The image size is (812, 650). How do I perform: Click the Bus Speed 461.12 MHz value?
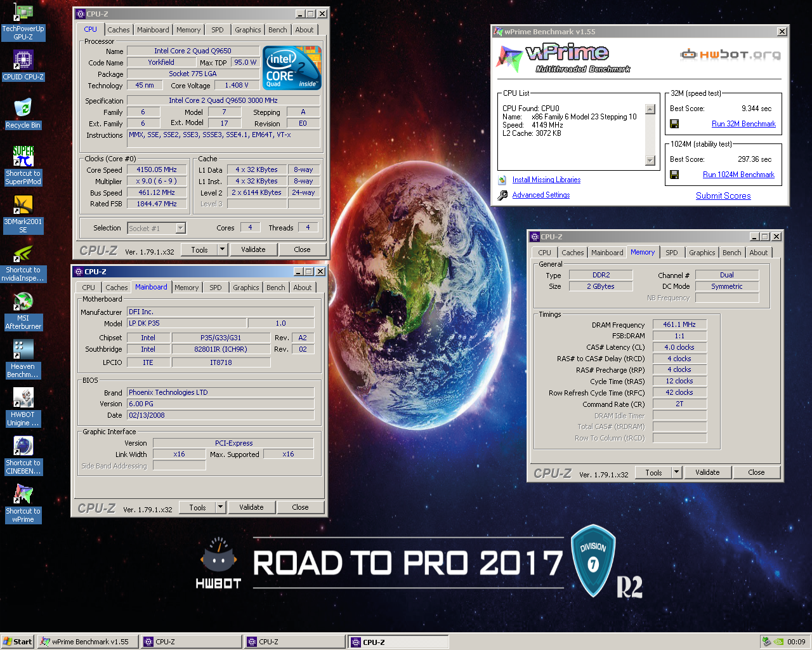point(156,192)
